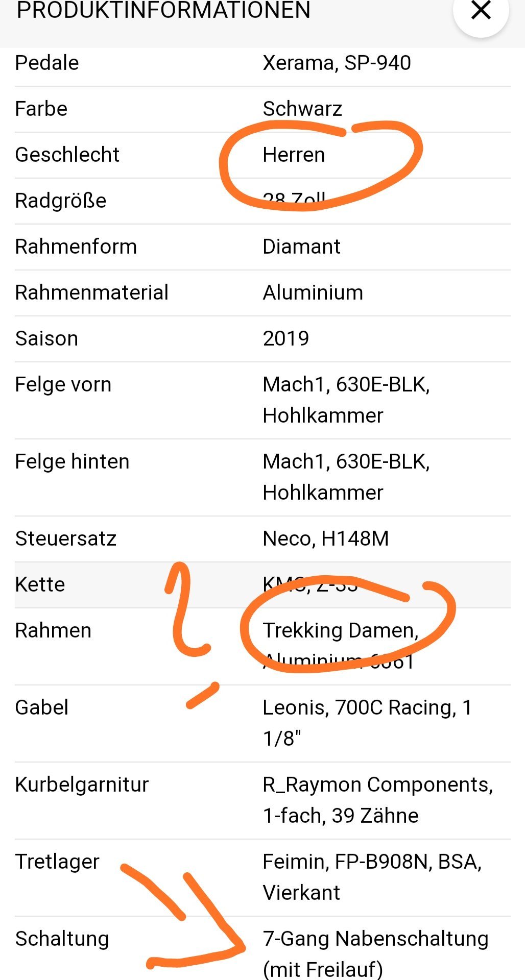Tap the Saison value 2019
Screen dimensions: 525x980
pos(286,338)
